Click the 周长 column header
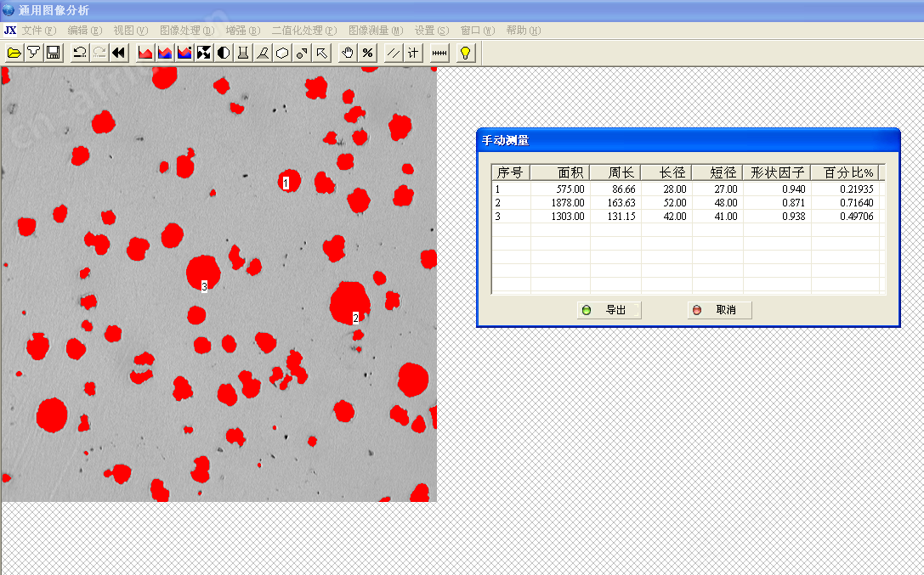 coord(615,172)
